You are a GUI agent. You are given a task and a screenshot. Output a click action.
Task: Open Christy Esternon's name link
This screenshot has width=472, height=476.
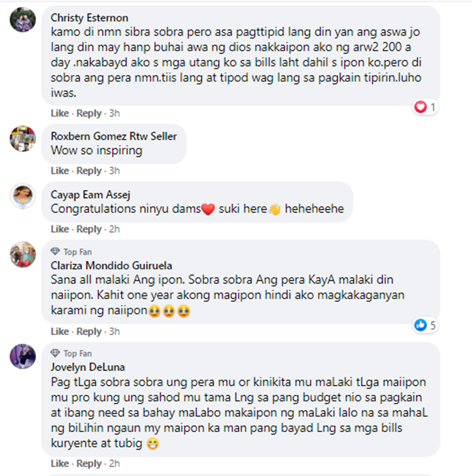click(x=89, y=18)
